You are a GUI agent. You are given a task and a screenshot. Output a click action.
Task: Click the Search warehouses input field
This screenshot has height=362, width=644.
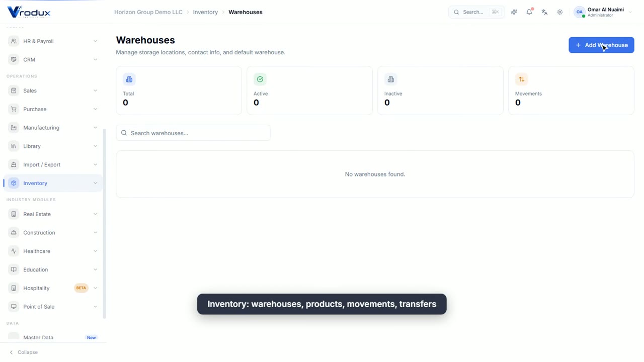pyautogui.click(x=193, y=133)
